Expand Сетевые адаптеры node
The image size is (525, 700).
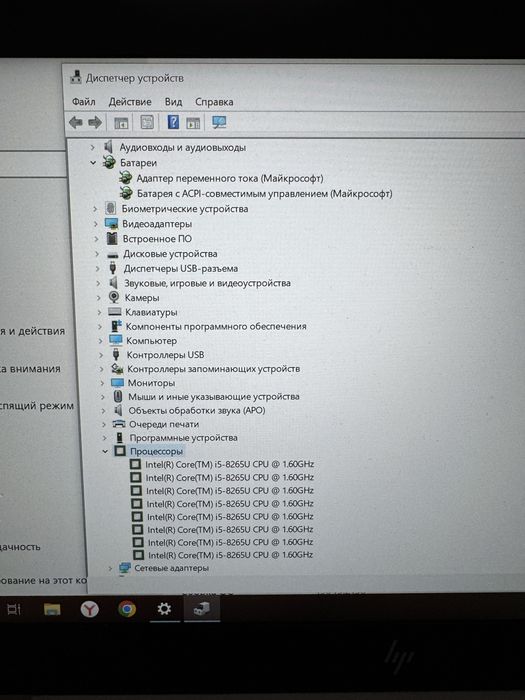coord(110,568)
